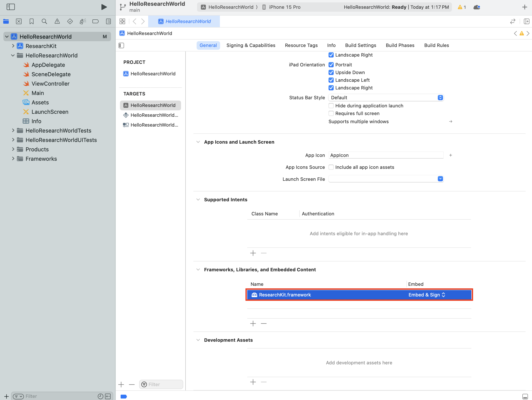Open the Source Control navigator icon

[x=19, y=21]
